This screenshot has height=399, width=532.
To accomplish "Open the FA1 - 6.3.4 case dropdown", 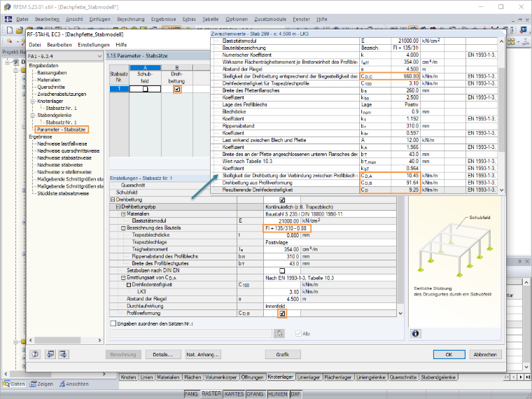I will pyautogui.click(x=99, y=56).
